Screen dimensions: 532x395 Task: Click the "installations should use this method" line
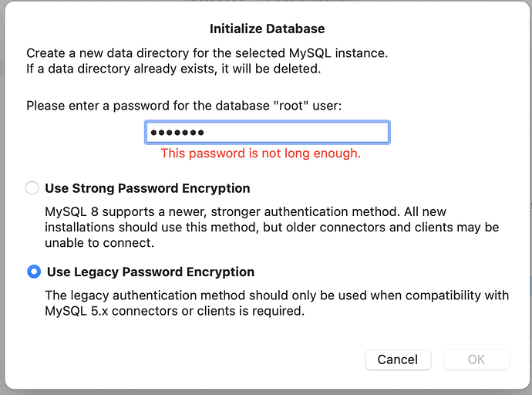tap(271, 228)
